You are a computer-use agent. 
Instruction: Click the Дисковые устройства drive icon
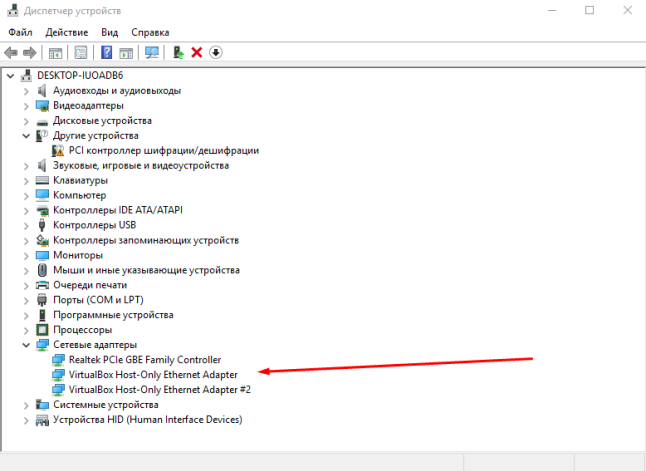(x=42, y=122)
